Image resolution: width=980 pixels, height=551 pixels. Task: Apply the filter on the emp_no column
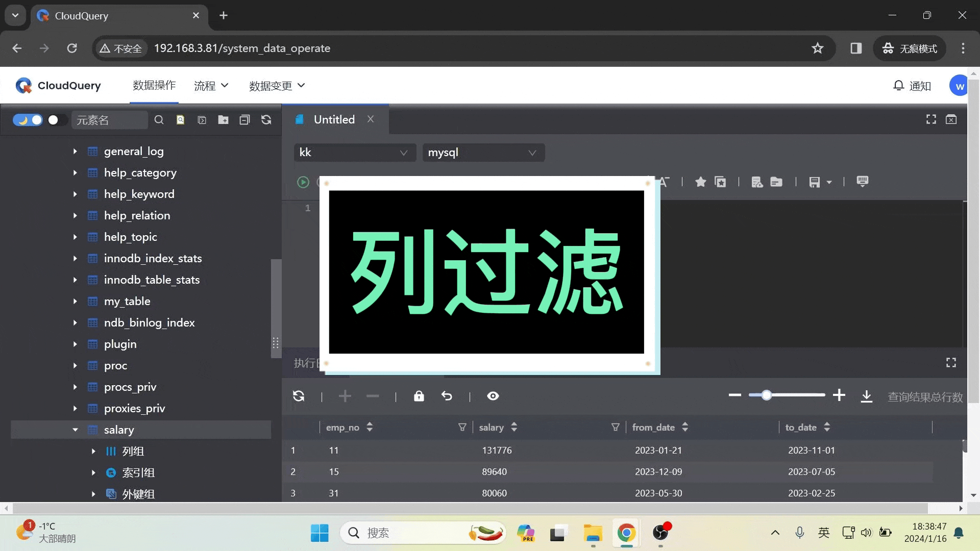pos(462,428)
